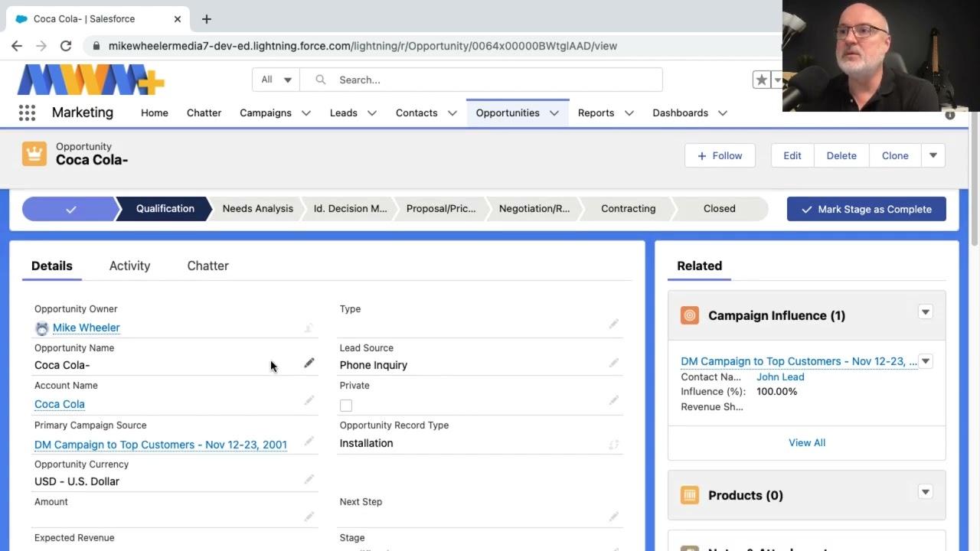Open the search scope All dropdown
The image size is (980, 551).
coord(276,80)
